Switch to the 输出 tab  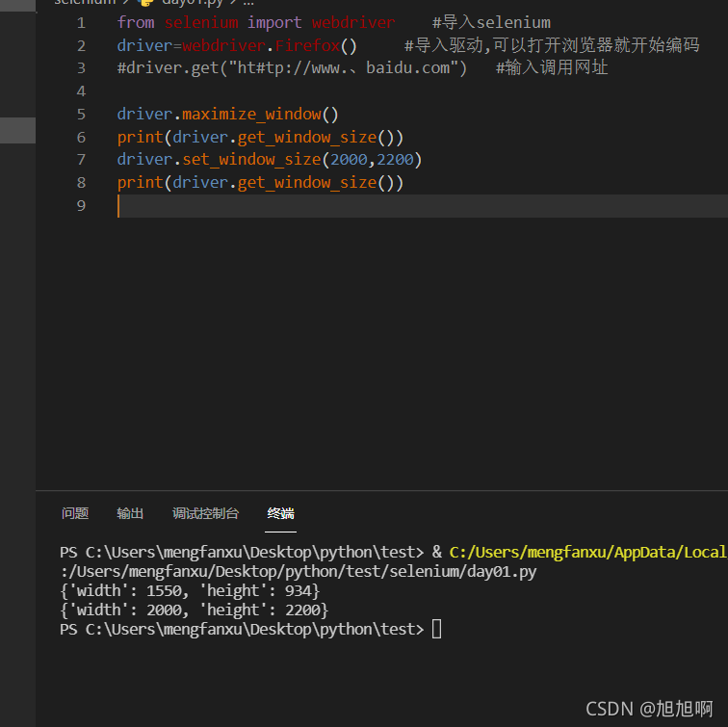pos(130,513)
